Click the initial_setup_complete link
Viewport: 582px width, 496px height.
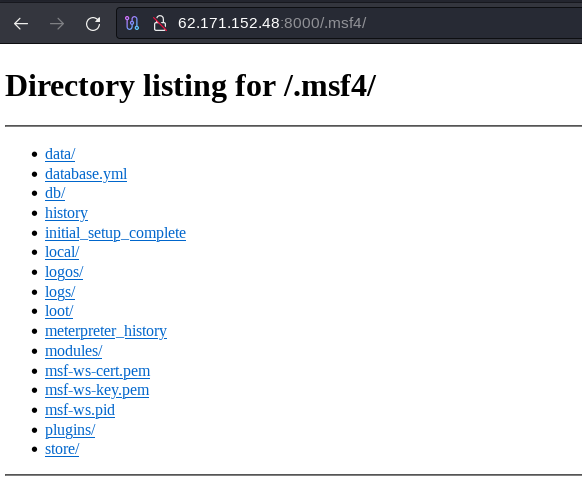click(115, 233)
